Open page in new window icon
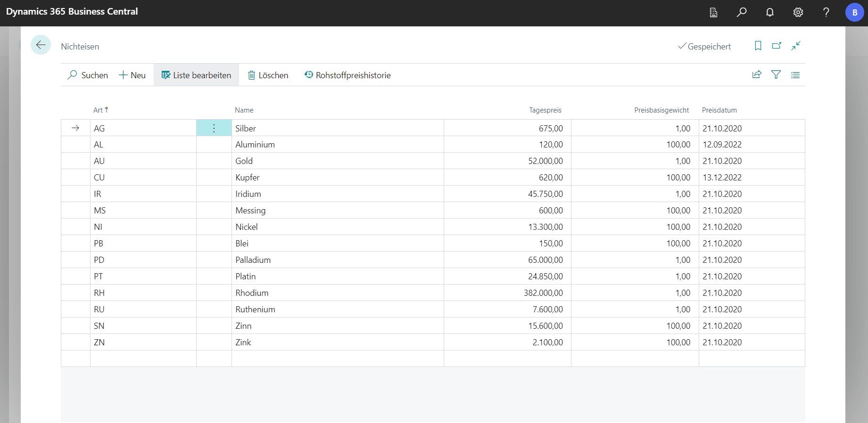 (777, 46)
